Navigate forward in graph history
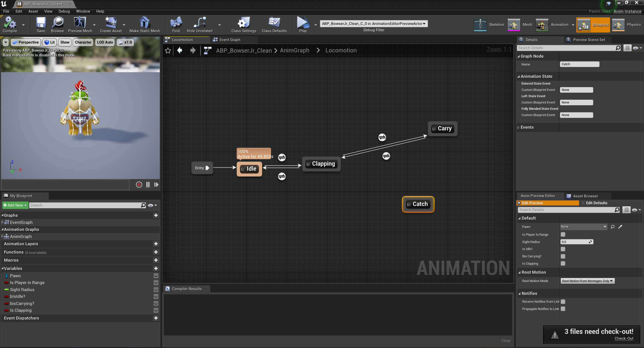Image resolution: width=644 pixels, height=348 pixels. coord(193,50)
